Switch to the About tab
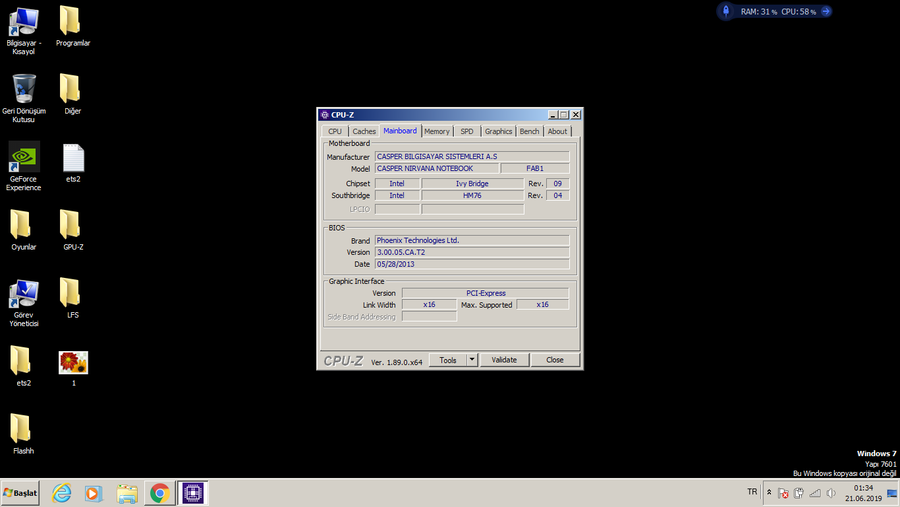The image size is (900, 507). tap(557, 131)
